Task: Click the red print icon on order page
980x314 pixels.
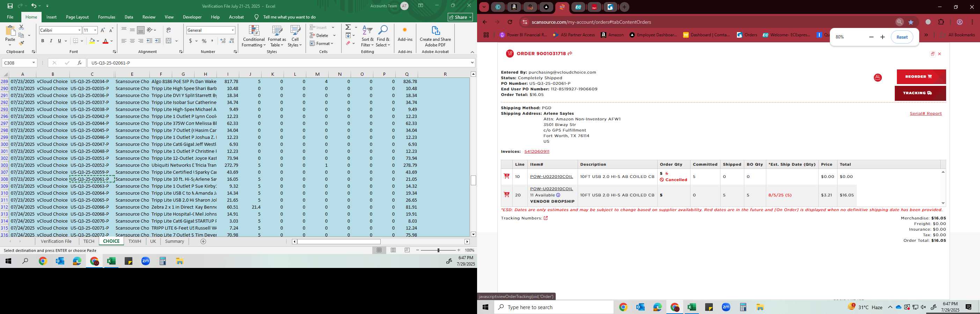Action: 878,77
